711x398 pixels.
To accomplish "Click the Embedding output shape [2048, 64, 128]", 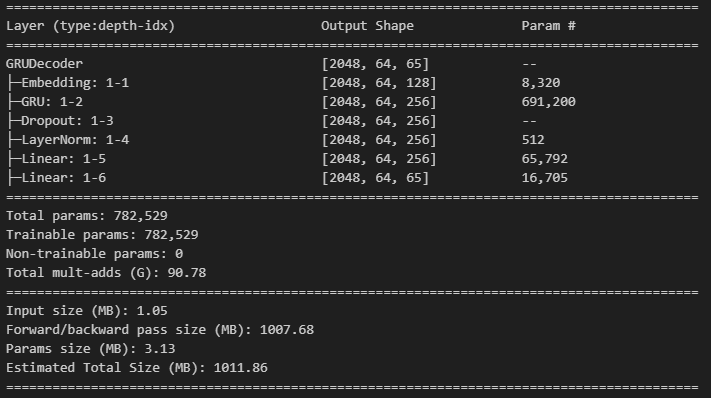I will pyautogui.click(x=379, y=83).
